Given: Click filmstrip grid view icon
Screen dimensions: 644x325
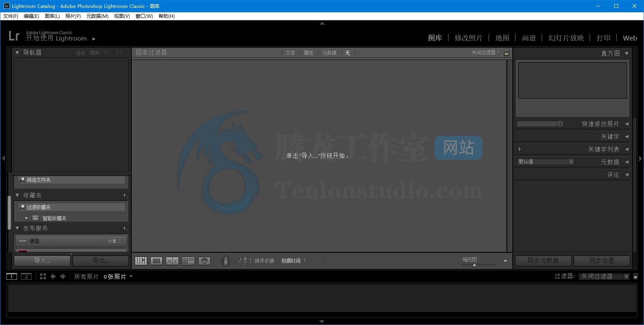Looking at the screenshot, I should [x=43, y=277].
